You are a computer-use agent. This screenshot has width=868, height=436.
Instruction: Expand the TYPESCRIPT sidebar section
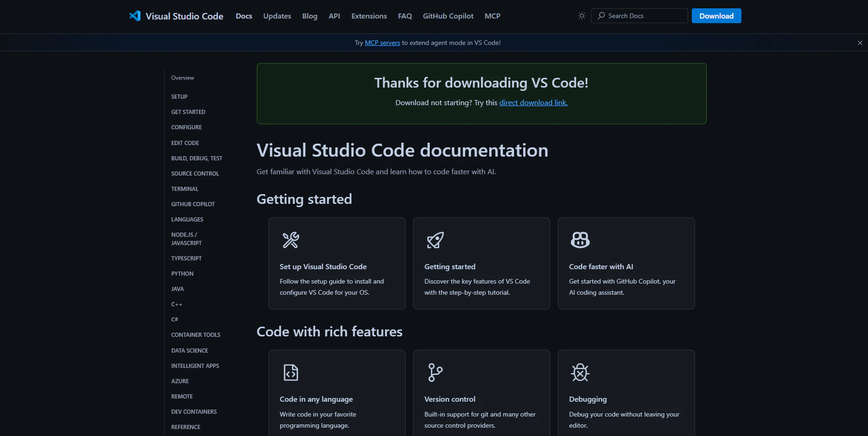pyautogui.click(x=186, y=259)
